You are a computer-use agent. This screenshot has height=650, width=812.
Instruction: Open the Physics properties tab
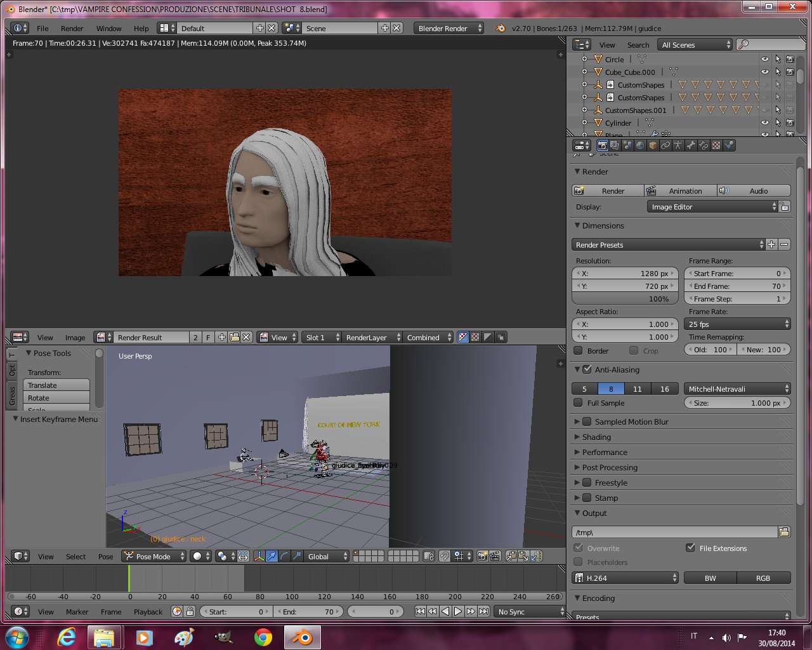729,145
